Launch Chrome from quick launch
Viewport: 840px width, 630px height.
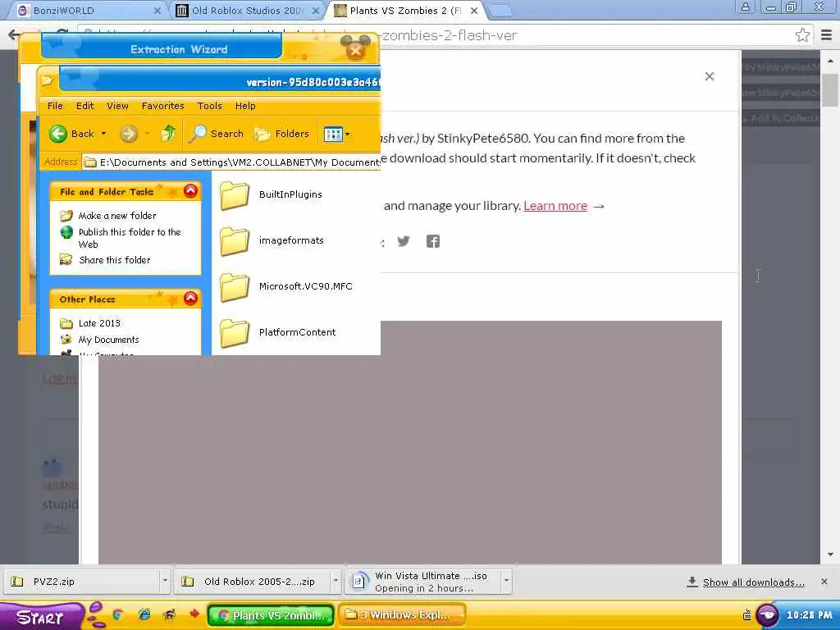point(118,615)
